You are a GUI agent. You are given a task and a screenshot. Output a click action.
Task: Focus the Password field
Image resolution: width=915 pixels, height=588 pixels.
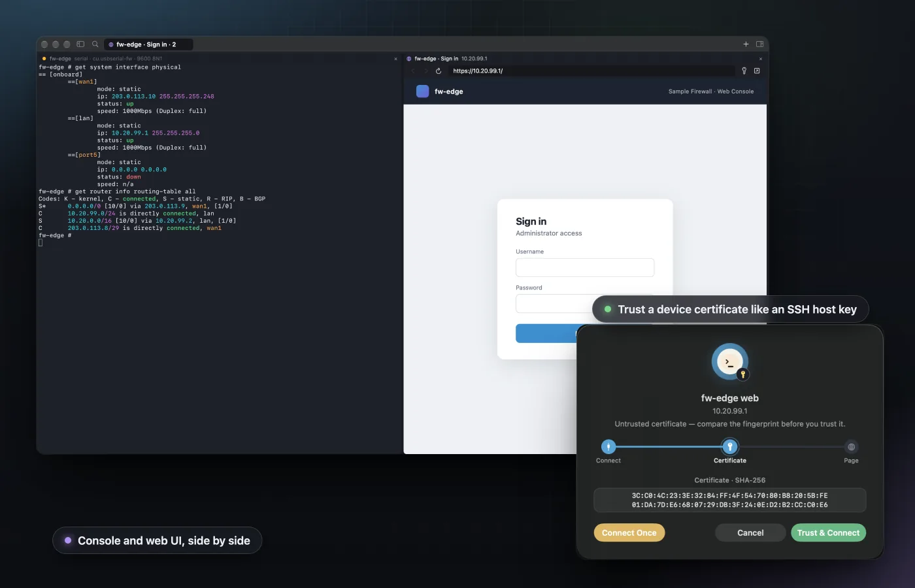pos(585,303)
